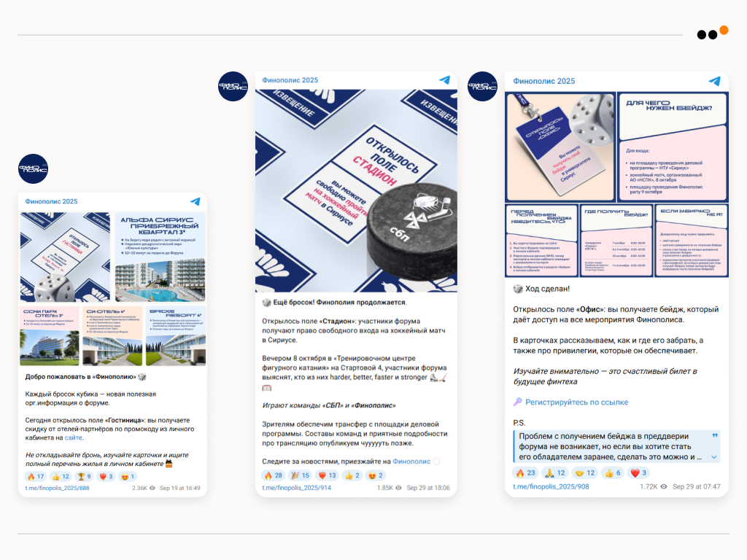
Task: Click timestamp 'Sep 29 at 18:06'
Action: click(427, 488)
